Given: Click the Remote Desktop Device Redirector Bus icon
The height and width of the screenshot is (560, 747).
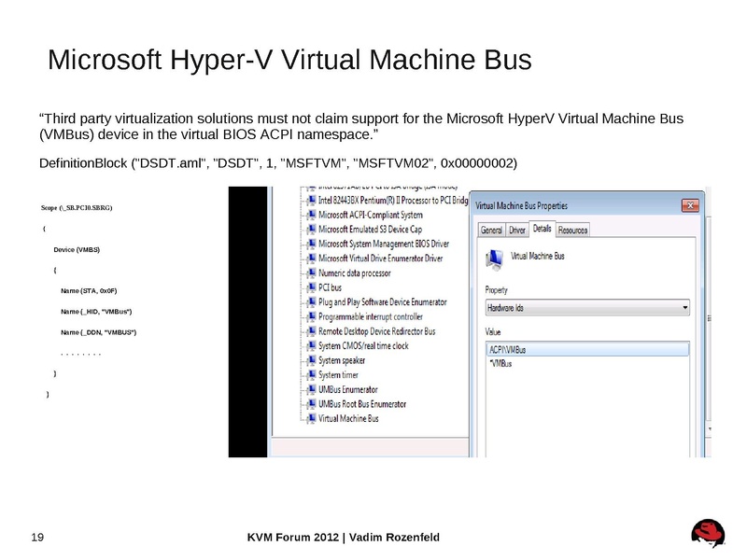Looking at the screenshot, I should point(310,331).
